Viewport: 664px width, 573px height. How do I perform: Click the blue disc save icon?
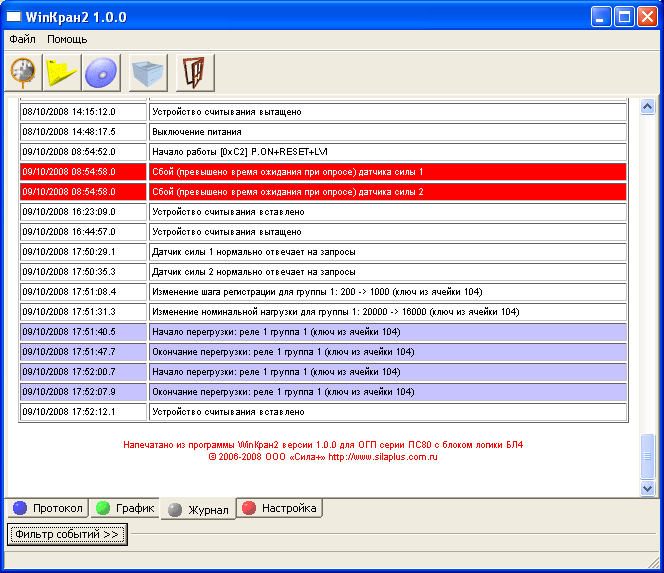pos(101,72)
